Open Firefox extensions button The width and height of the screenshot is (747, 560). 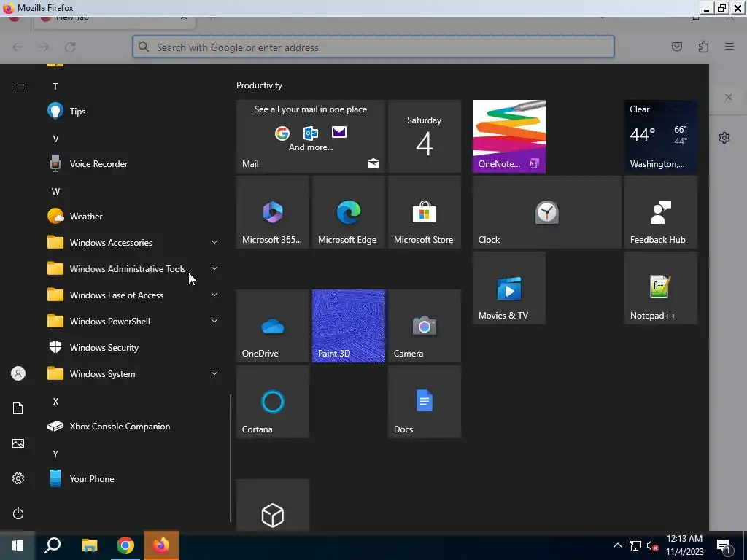703,47
